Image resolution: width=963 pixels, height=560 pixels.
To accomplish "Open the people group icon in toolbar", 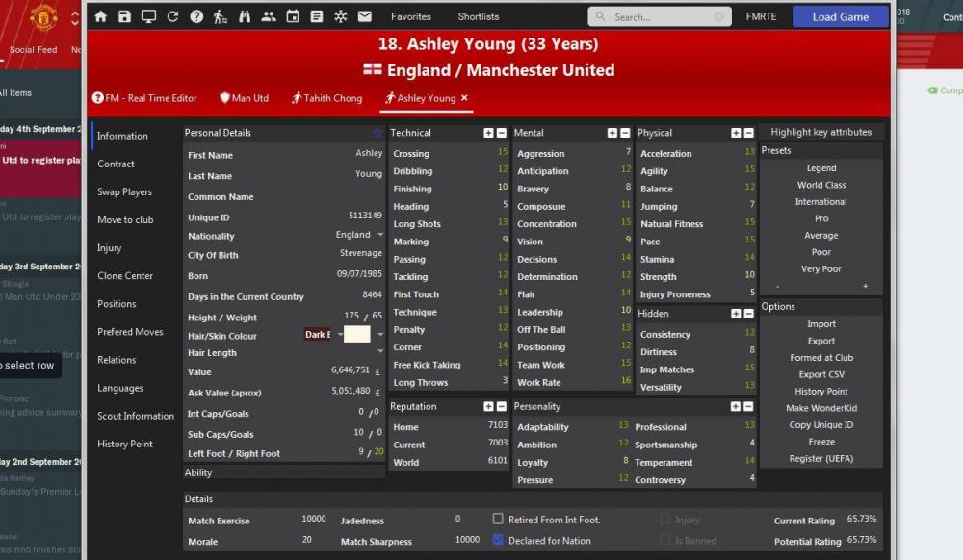I will click(269, 16).
